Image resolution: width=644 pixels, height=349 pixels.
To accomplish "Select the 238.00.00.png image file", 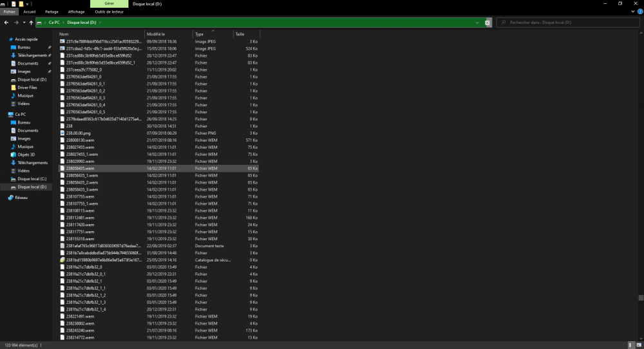I will pos(79,133).
